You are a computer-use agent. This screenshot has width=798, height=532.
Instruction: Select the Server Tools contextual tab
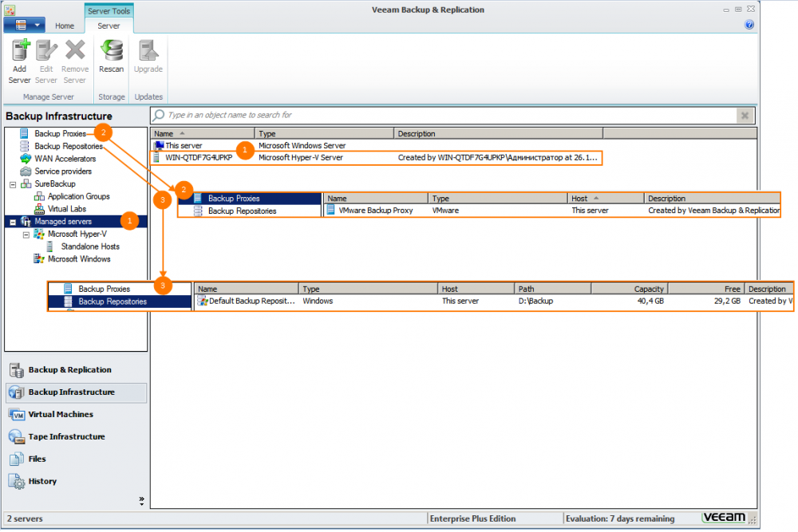pos(109,10)
